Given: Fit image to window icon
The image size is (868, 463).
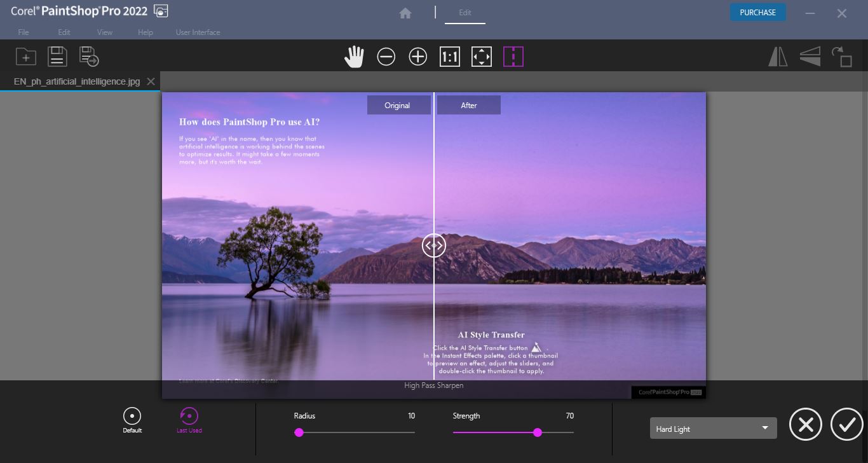Looking at the screenshot, I should coord(481,57).
